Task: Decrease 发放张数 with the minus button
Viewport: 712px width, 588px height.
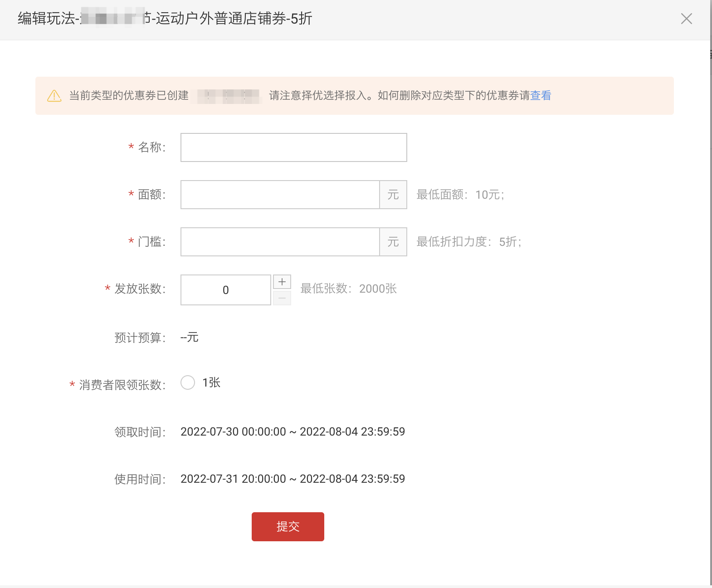Action: tap(282, 298)
